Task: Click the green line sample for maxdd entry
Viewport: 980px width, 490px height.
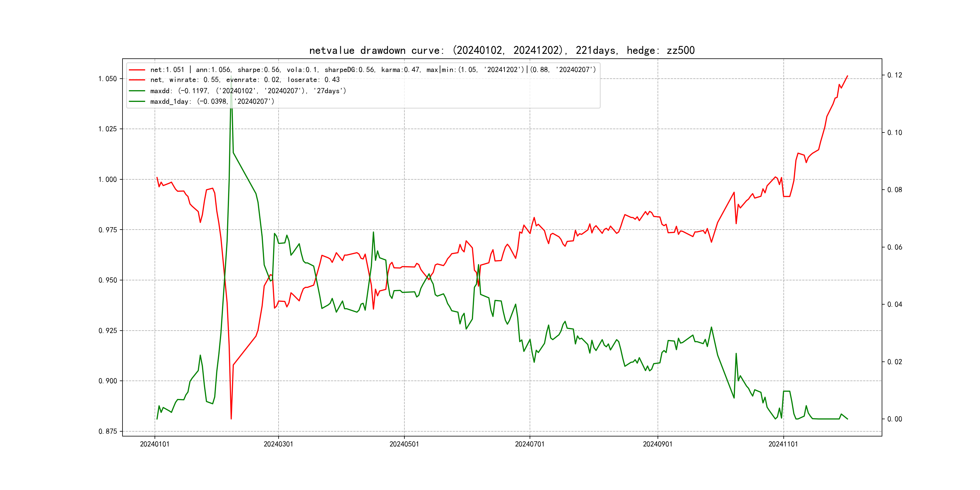Action: point(137,91)
